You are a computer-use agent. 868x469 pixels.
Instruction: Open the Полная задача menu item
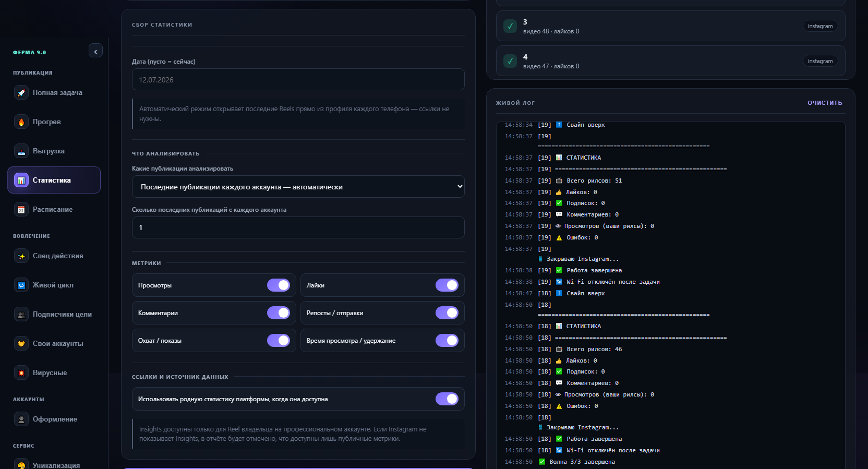point(54,93)
